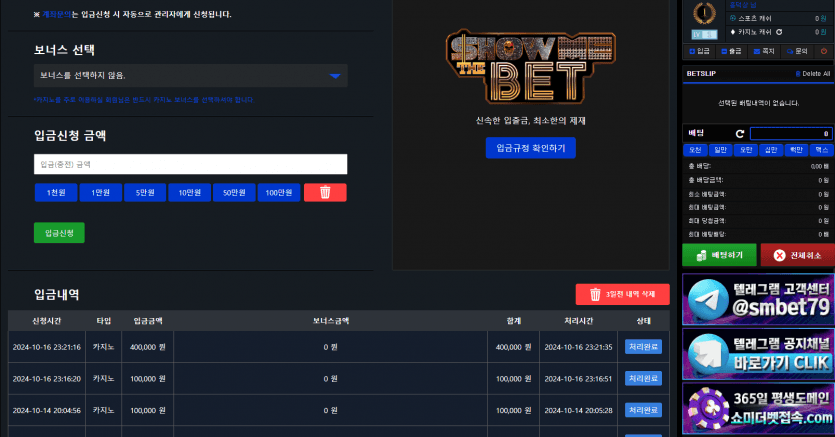This screenshot has width=835, height=437.
Task: Add 1만원 to the deposit amount
Action: 100,192
